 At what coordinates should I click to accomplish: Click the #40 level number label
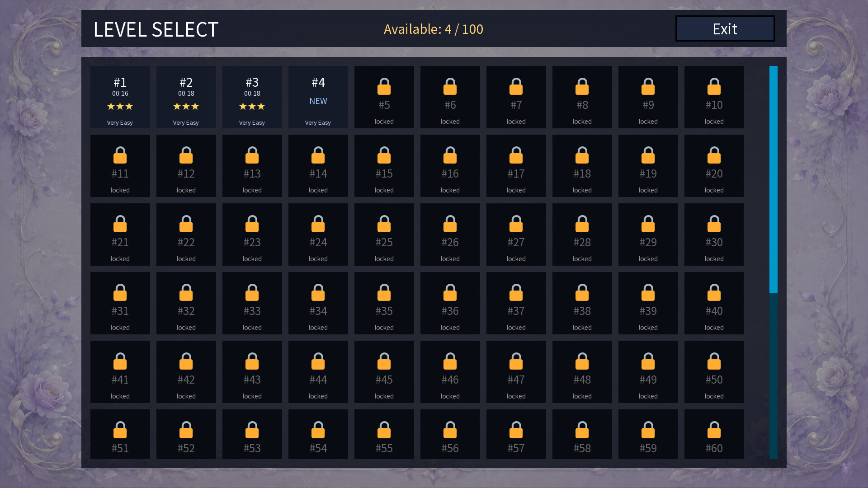pyautogui.click(x=714, y=311)
